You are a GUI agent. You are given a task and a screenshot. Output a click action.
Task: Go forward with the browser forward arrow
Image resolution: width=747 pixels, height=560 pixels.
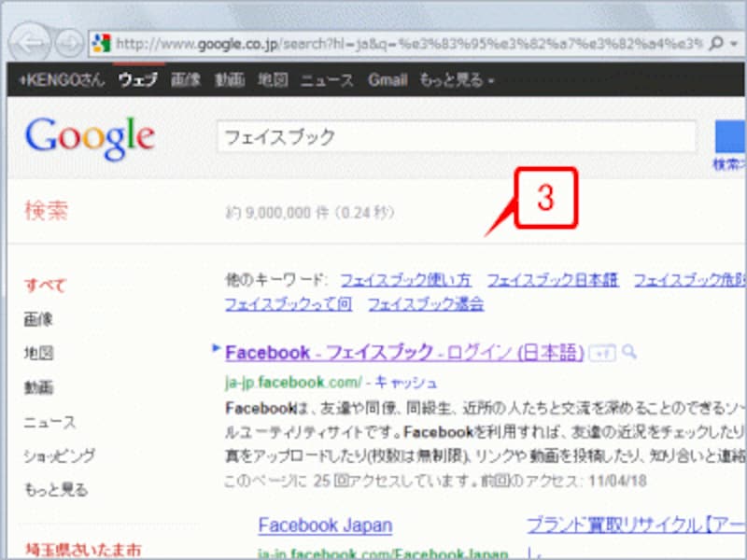pos(69,43)
